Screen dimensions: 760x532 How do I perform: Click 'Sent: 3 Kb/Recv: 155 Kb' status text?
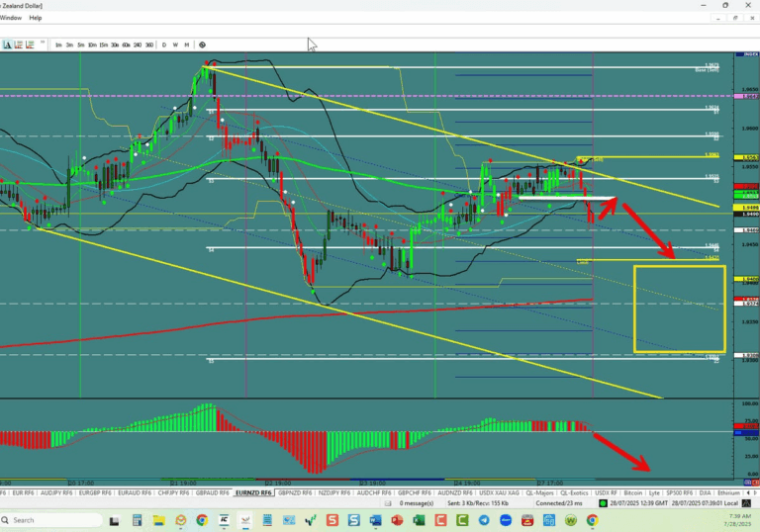pyautogui.click(x=477, y=503)
